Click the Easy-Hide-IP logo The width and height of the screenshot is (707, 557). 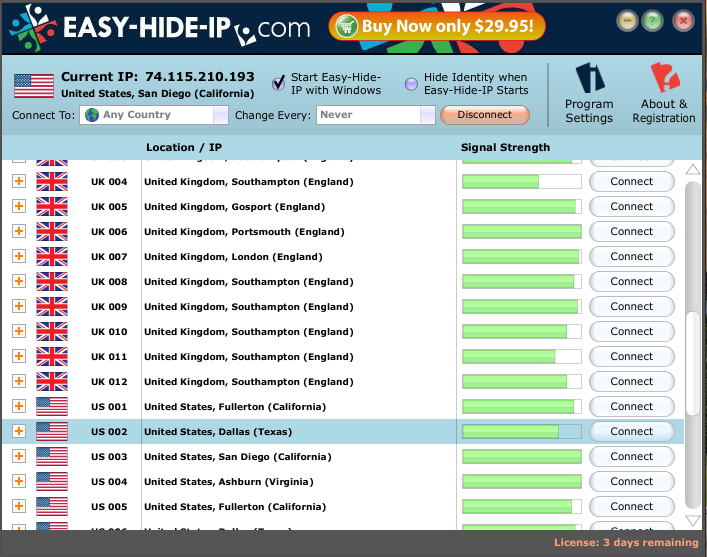160,27
